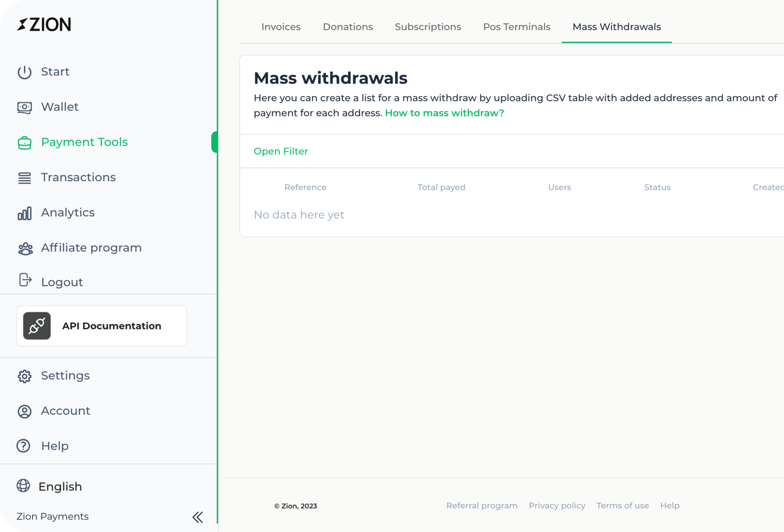Click the Start power icon

tap(24, 72)
